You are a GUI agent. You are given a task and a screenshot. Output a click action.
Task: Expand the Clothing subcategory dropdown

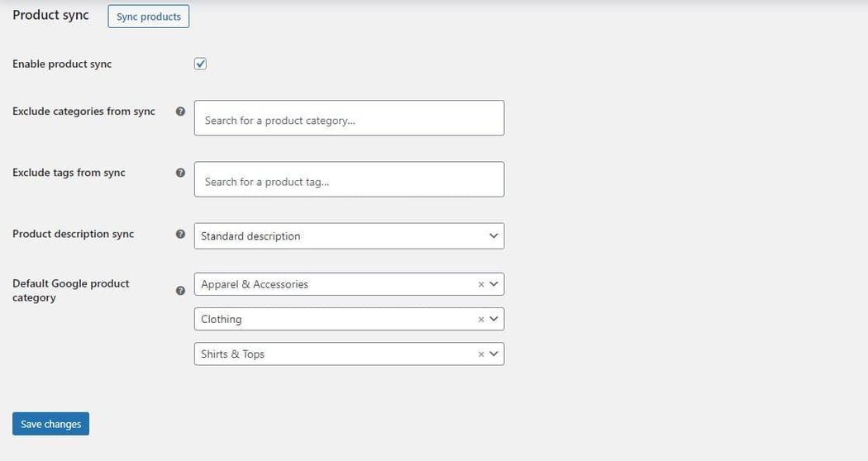[x=494, y=319]
